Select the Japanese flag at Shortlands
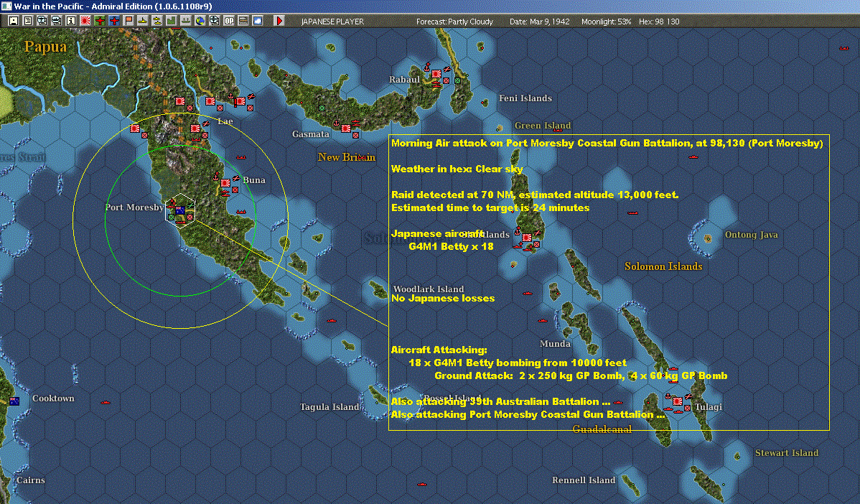Viewport: 860px width, 504px height. coord(526,238)
